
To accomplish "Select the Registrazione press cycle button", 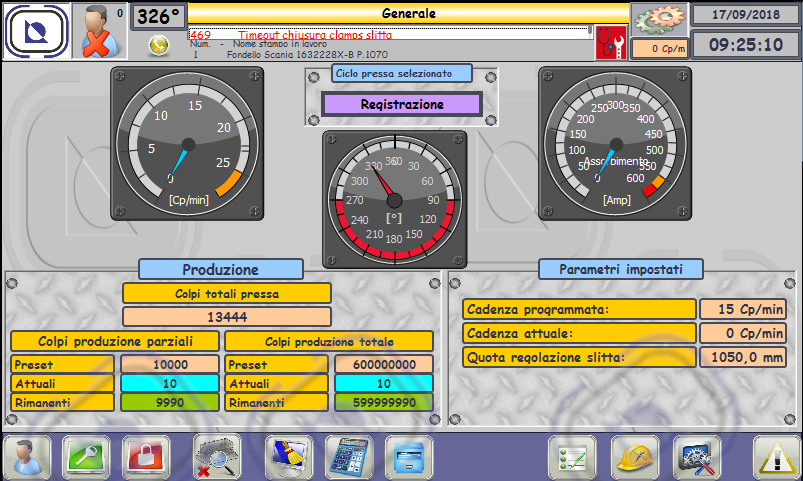I will 402,104.
